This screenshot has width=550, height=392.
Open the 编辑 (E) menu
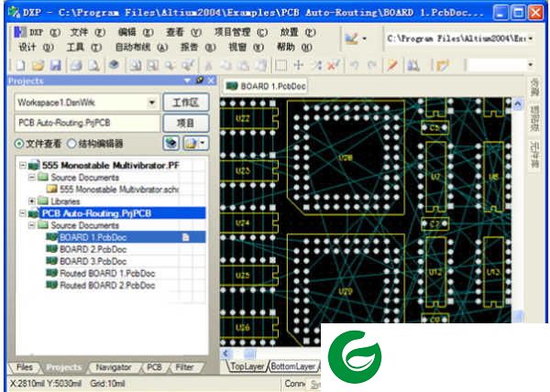click(136, 32)
